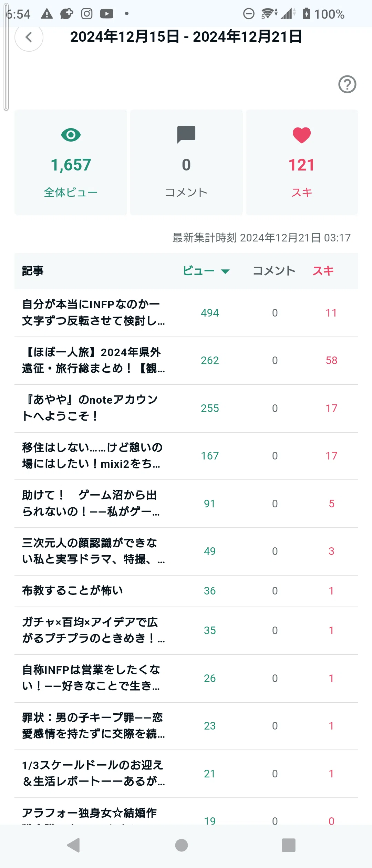
Task: Toggle sort order via ビュー dropdown arrow
Action: point(225,271)
